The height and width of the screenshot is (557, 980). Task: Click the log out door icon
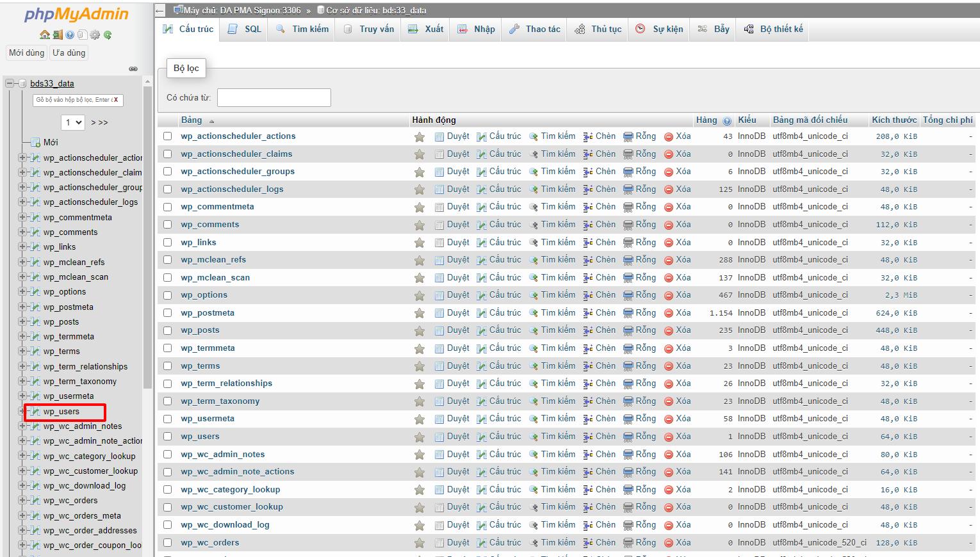point(57,35)
